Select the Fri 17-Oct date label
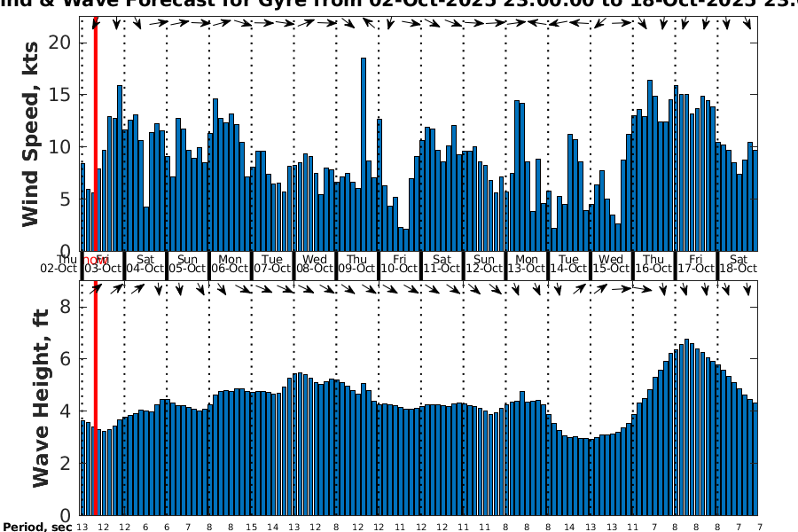 [x=696, y=263]
